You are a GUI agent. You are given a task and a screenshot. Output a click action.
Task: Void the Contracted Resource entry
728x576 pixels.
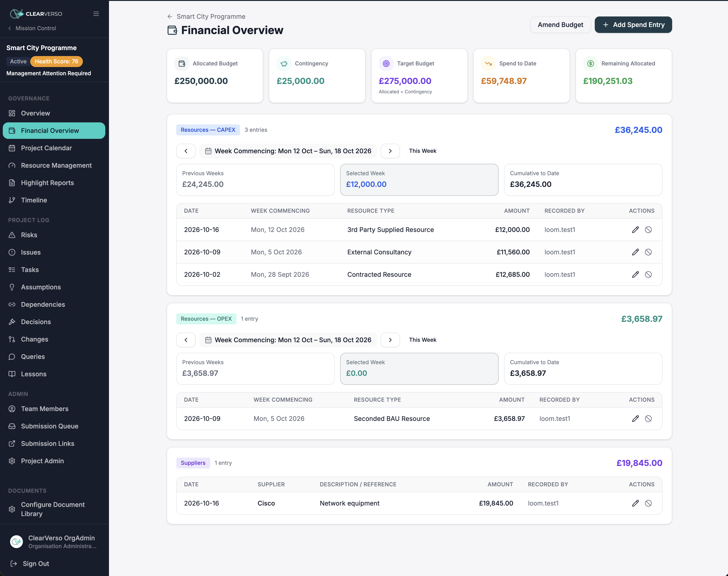tap(648, 275)
